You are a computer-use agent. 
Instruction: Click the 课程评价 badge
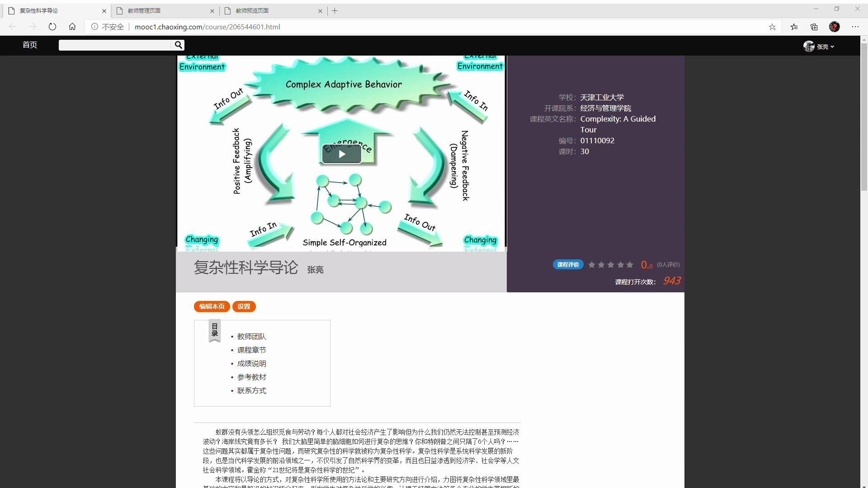click(568, 265)
